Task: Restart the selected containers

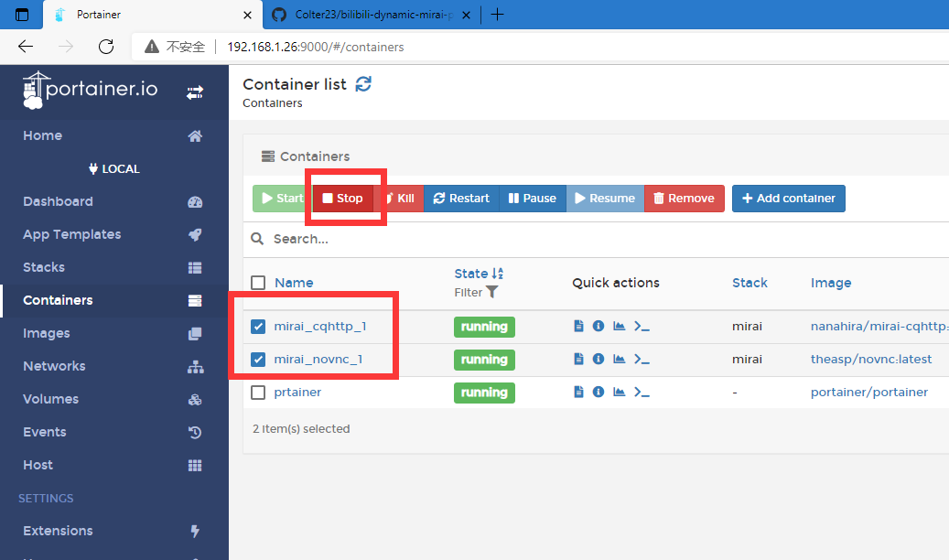Action: tap(462, 199)
